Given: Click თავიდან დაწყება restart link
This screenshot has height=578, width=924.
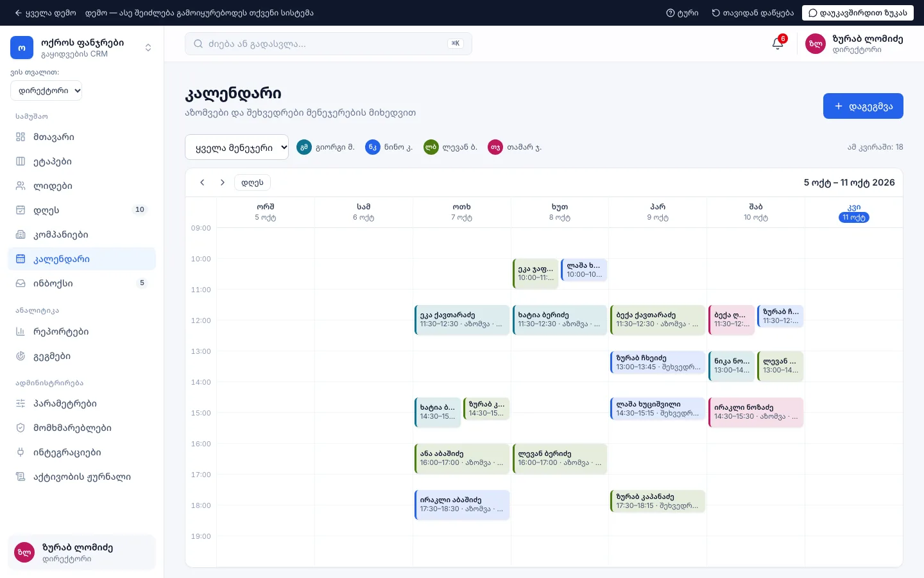Looking at the screenshot, I should (753, 13).
